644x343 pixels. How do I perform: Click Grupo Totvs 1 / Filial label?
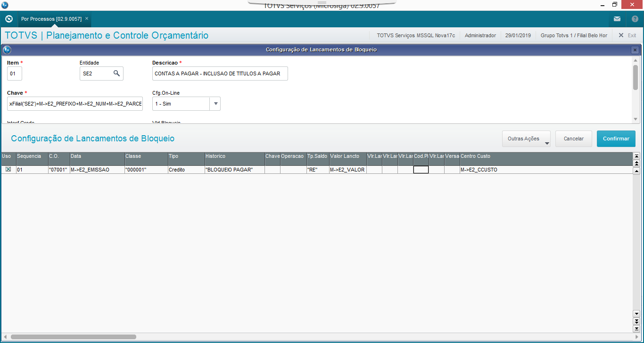tap(574, 35)
